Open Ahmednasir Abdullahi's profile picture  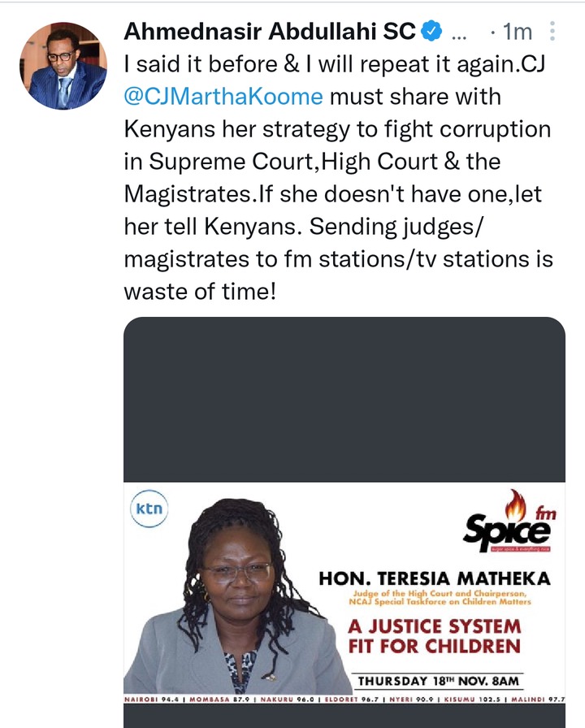pos(63,66)
